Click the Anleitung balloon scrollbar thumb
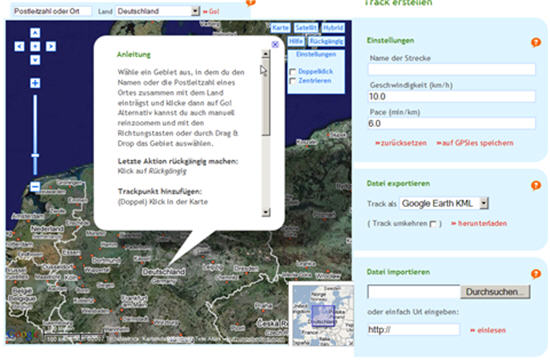550x360 pixels. pyautogui.click(x=266, y=97)
